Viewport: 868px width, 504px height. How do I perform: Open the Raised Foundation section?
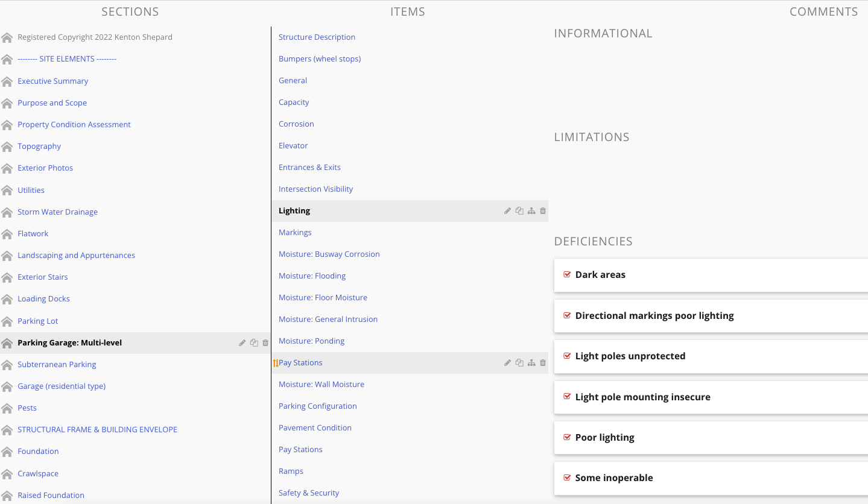tap(51, 496)
